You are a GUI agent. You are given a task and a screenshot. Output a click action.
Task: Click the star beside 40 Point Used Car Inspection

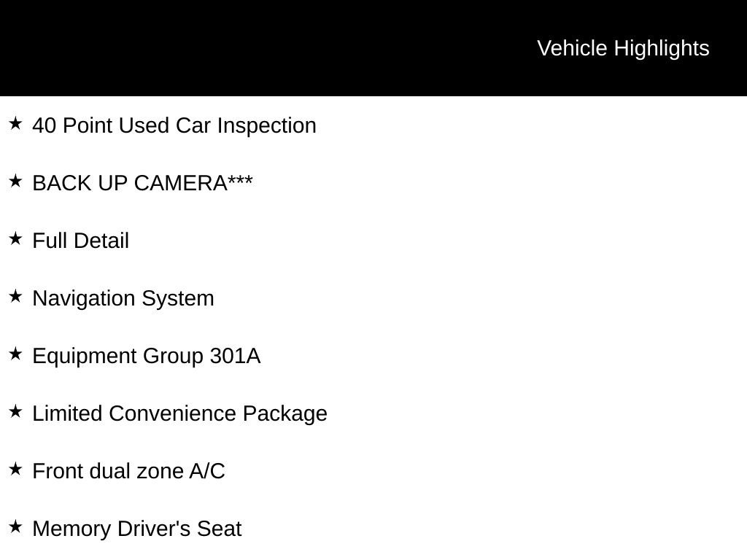15,124
